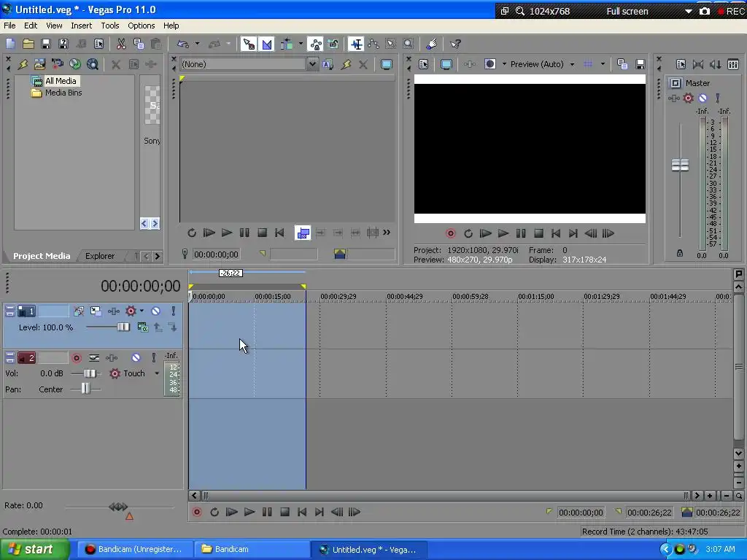Click Play in video preview transport

tap(503, 233)
